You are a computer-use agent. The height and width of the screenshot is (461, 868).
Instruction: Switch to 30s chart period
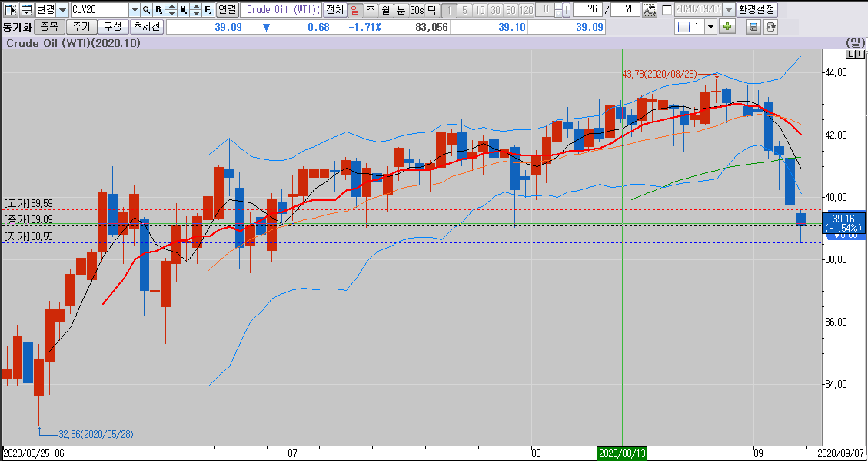pos(417,9)
